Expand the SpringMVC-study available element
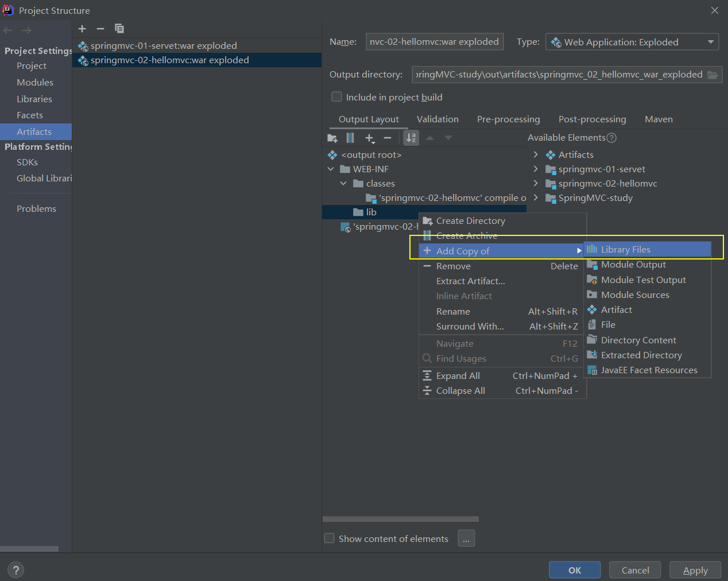This screenshot has width=728, height=581. [536, 197]
